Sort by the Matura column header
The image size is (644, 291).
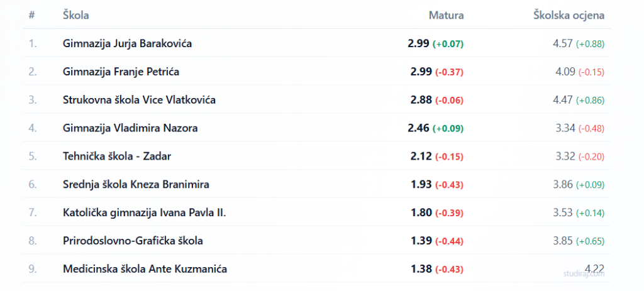[446, 15]
